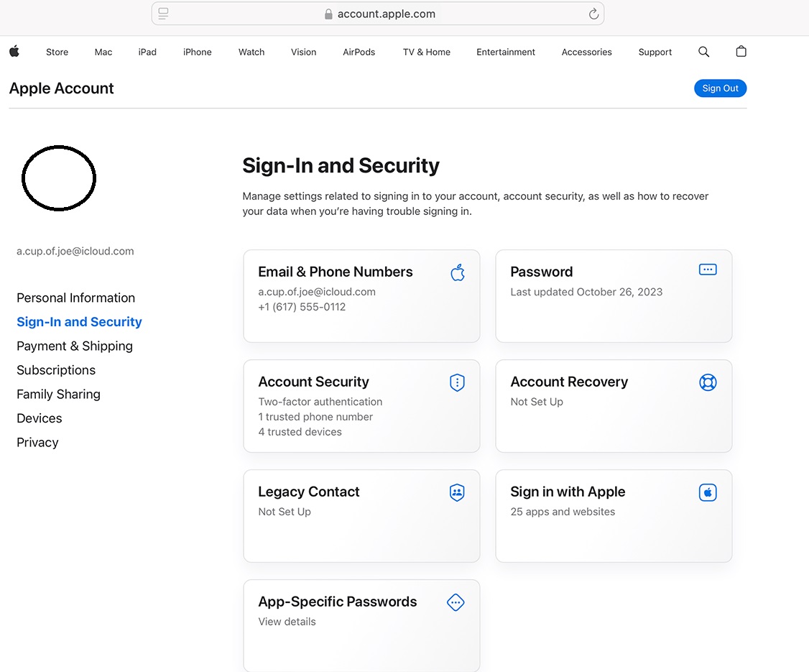Open the Email & Phone Numbers card title
This screenshot has width=809, height=672.
(336, 272)
